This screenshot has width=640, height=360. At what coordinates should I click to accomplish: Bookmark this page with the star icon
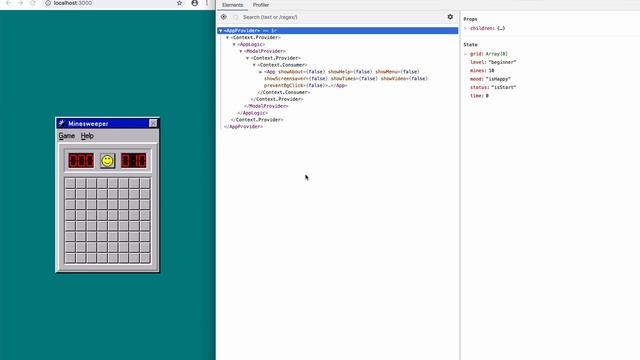tap(179, 3)
